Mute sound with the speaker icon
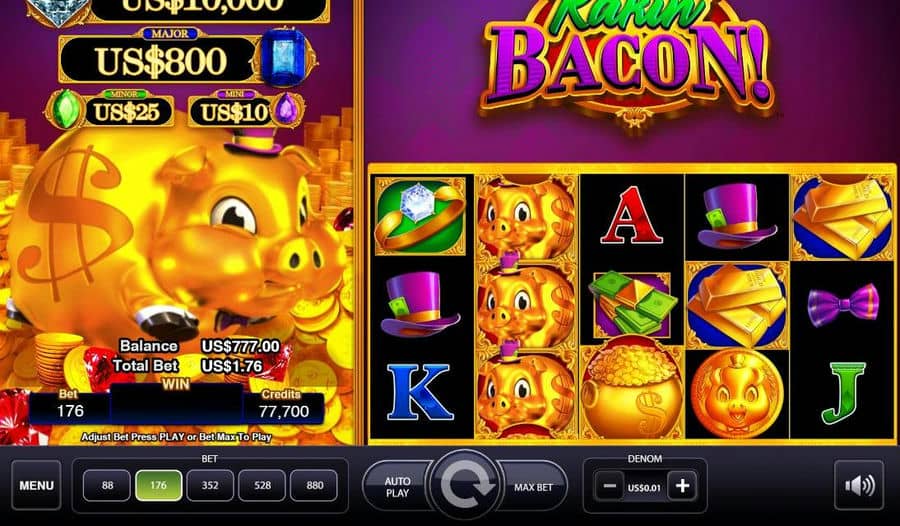 pyautogui.click(x=859, y=485)
